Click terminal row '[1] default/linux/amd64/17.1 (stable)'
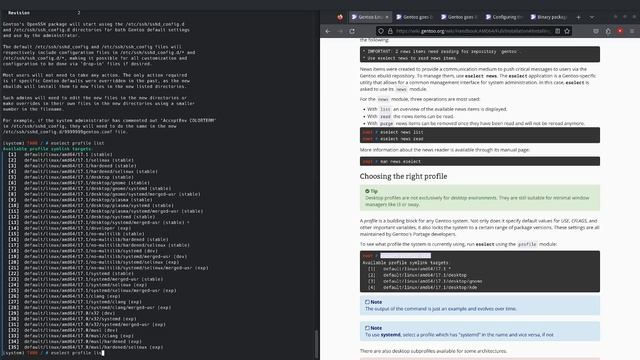640x360 pixels. pyautogui.click(x=60, y=155)
